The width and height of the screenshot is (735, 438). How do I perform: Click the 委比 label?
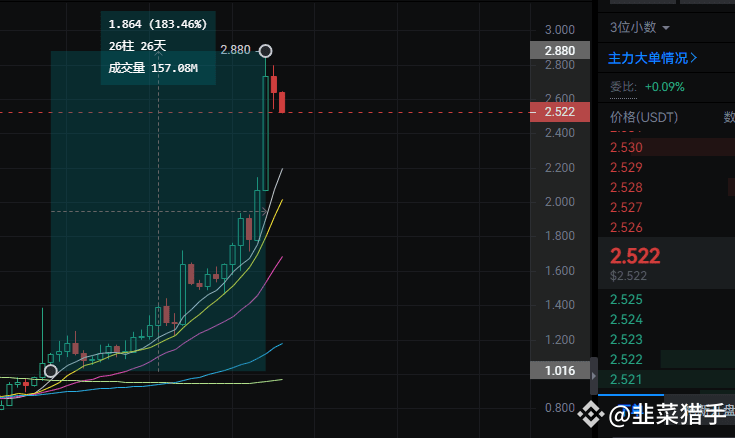pos(623,87)
